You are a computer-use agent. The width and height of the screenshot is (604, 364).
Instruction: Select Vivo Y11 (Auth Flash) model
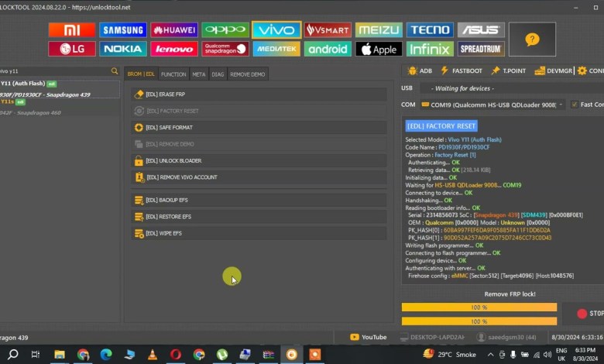(31, 83)
